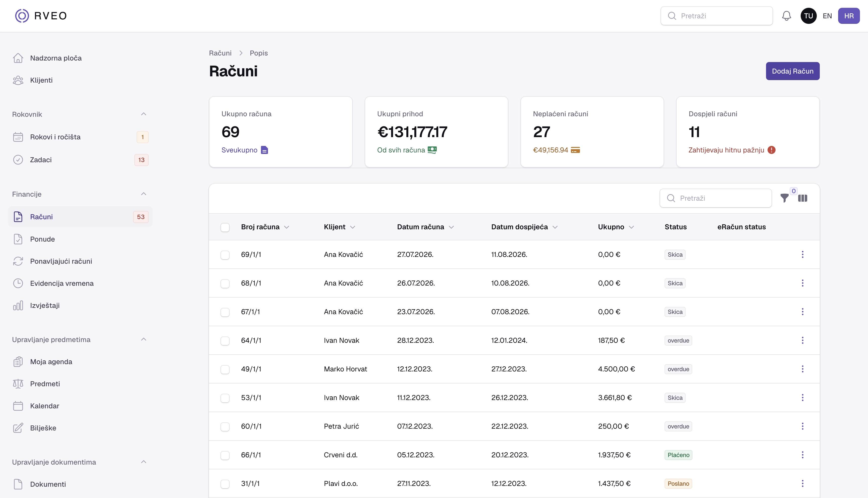Toggle table columns view icon
868x498 pixels.
(x=802, y=198)
